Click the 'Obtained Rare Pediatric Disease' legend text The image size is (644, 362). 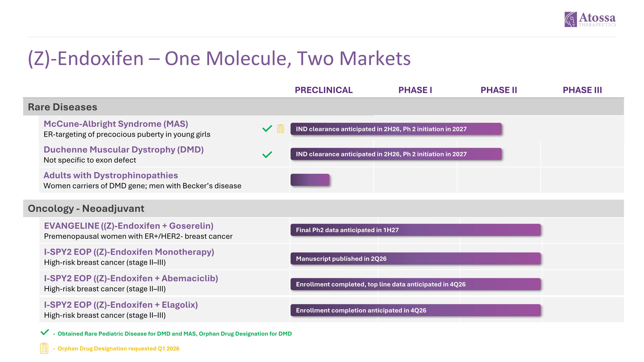click(175, 334)
